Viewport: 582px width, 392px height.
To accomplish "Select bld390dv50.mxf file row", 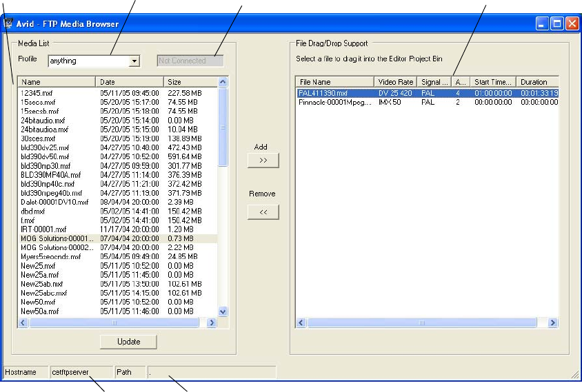I will [x=118, y=156].
